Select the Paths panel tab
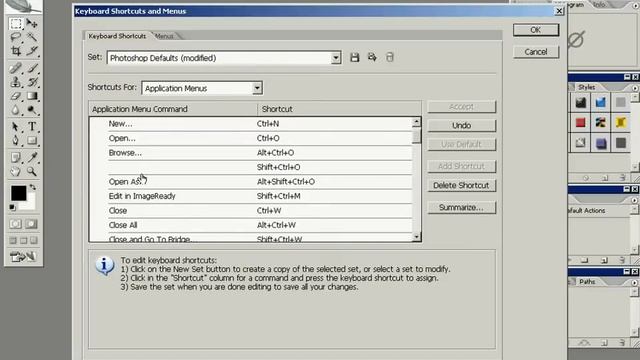Screen dimensions: 640x360 point(587,282)
